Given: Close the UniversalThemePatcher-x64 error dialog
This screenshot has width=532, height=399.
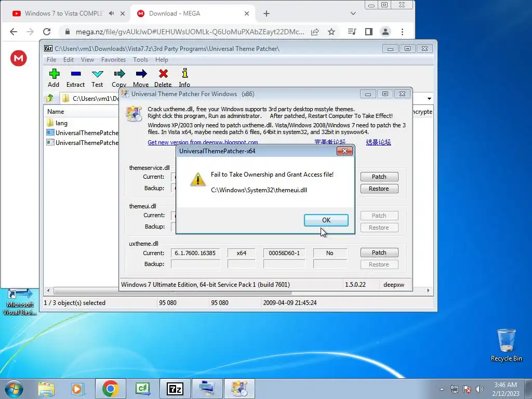Looking at the screenshot, I should click(344, 151).
